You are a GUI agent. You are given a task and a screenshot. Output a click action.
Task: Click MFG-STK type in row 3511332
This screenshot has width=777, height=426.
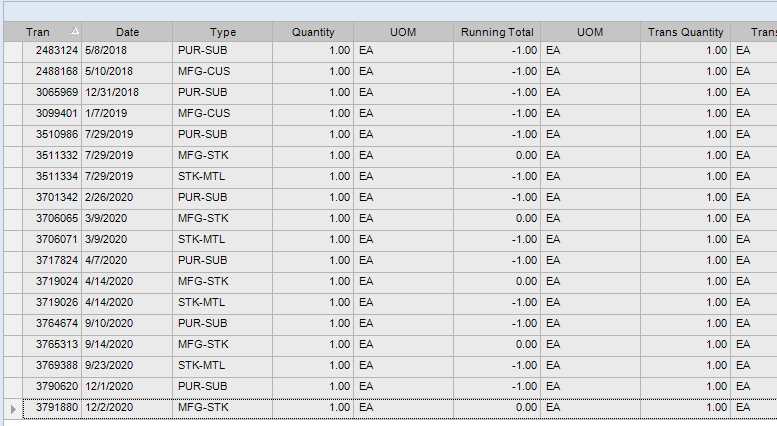click(x=203, y=156)
